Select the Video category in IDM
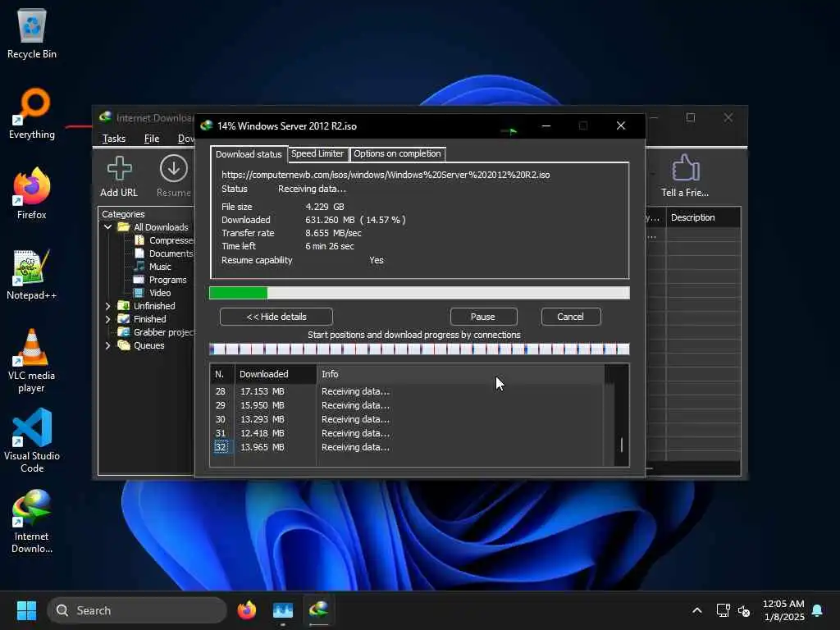The height and width of the screenshot is (630, 840). 160,293
